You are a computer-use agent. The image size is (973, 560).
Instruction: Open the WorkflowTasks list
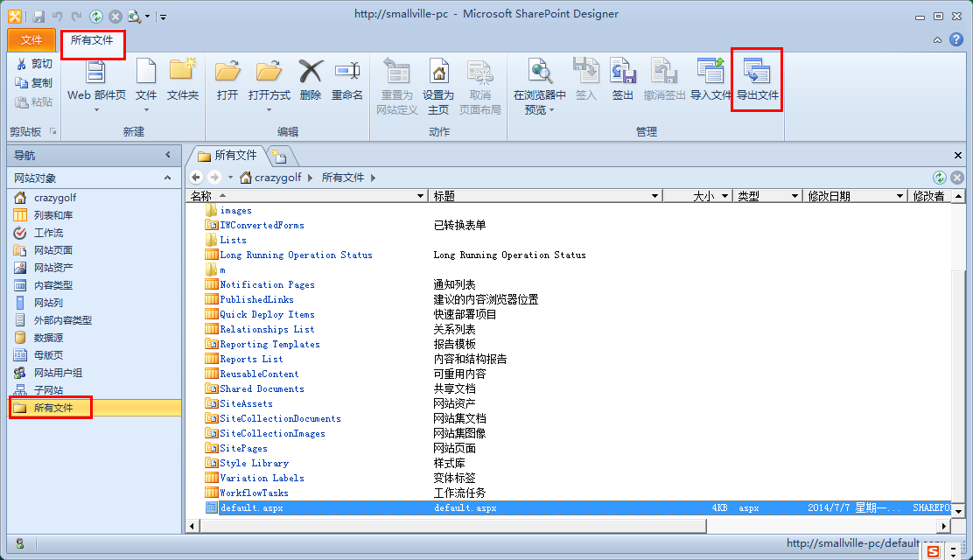pyautogui.click(x=254, y=493)
